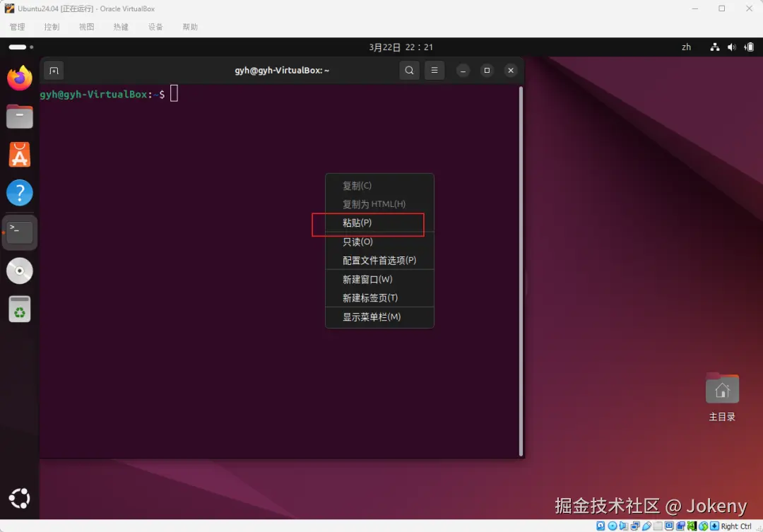The height and width of the screenshot is (532, 763).
Task: Open a new tab with terminal header button
Action: tap(54, 71)
